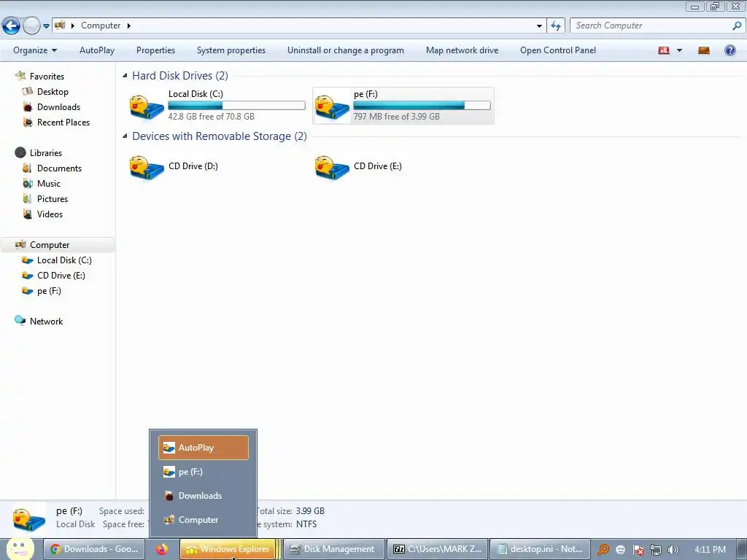The width and height of the screenshot is (747, 560).
Task: Select Computer in the navigation pane
Action: click(57, 245)
